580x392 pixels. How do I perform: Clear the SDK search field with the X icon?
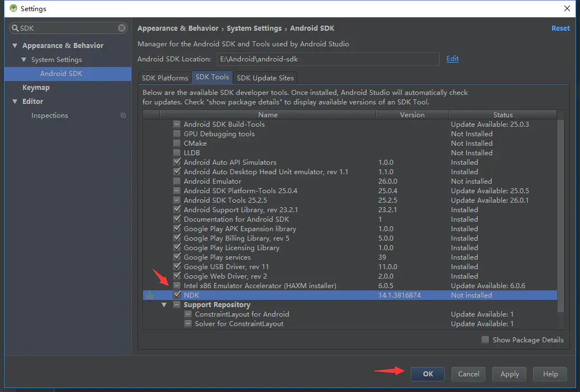(x=122, y=28)
